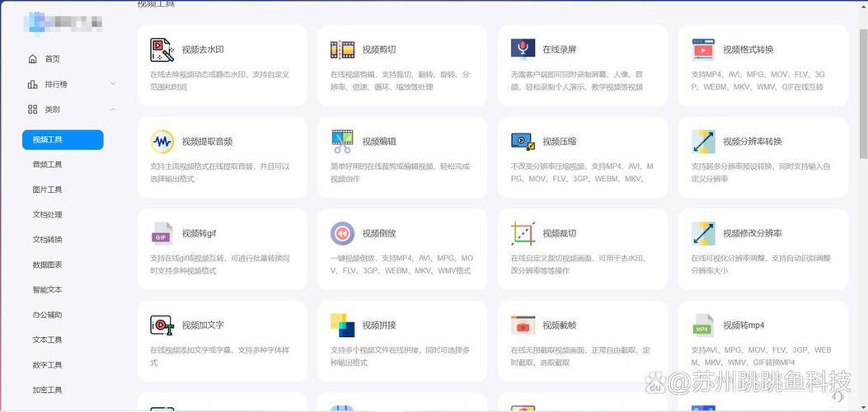Click the 视频倒放 rewind icon
Viewport: 868px width, 412px height.
pyautogui.click(x=342, y=233)
